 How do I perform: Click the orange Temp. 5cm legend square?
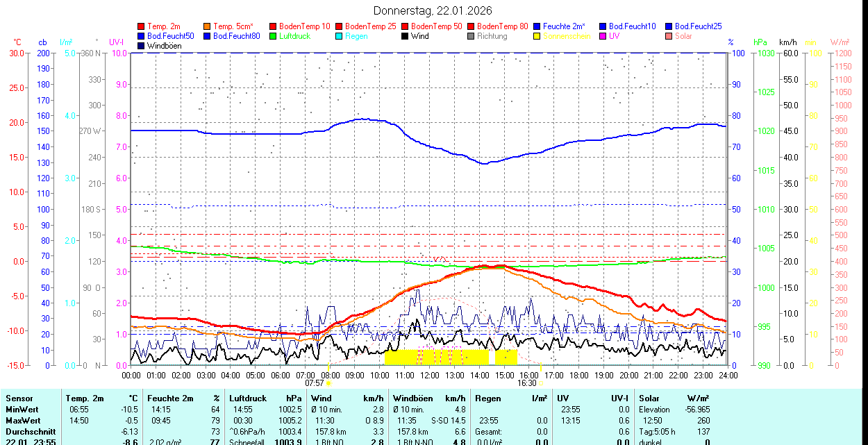pos(208,26)
